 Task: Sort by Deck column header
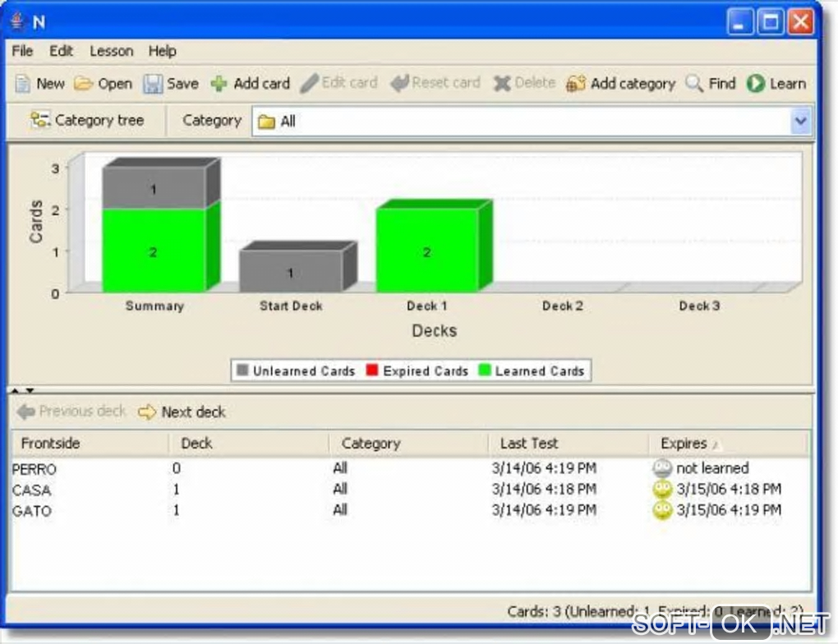click(x=249, y=443)
